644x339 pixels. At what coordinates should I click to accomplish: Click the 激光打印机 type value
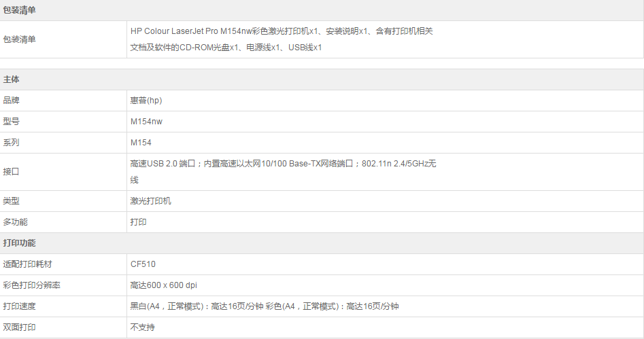(151, 201)
